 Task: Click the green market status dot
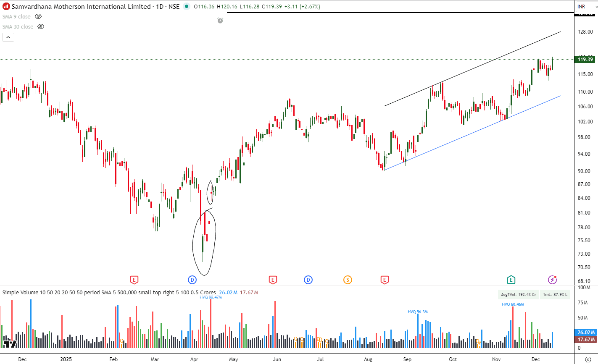pos(187,7)
